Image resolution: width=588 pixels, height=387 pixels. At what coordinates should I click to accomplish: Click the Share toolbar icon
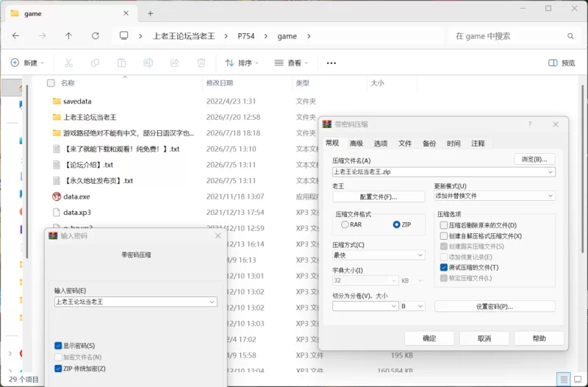tap(175, 63)
